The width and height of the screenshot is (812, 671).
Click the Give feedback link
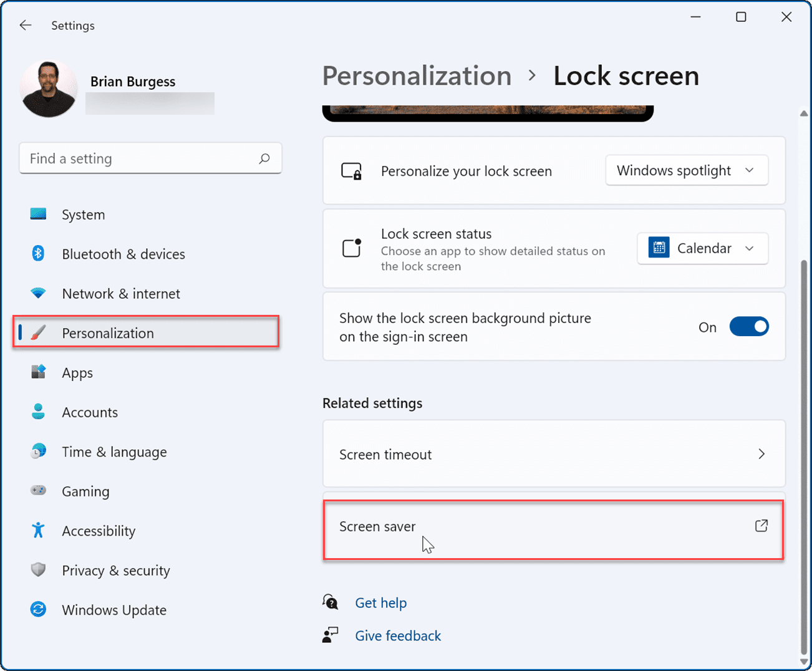tap(398, 635)
